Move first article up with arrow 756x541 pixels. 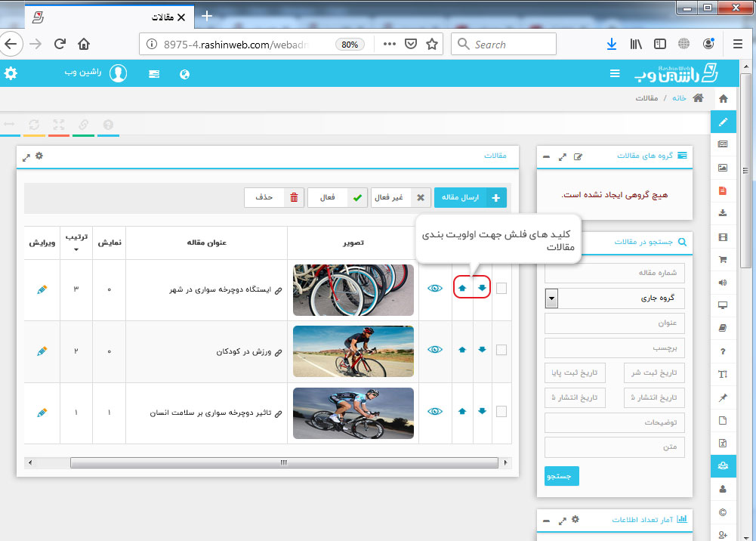[x=462, y=288]
